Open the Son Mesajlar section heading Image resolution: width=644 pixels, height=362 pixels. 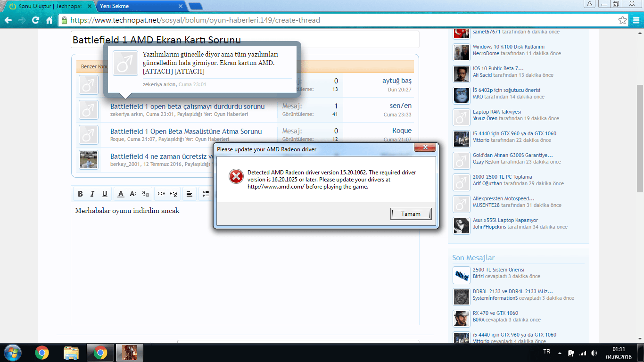pos(473,258)
